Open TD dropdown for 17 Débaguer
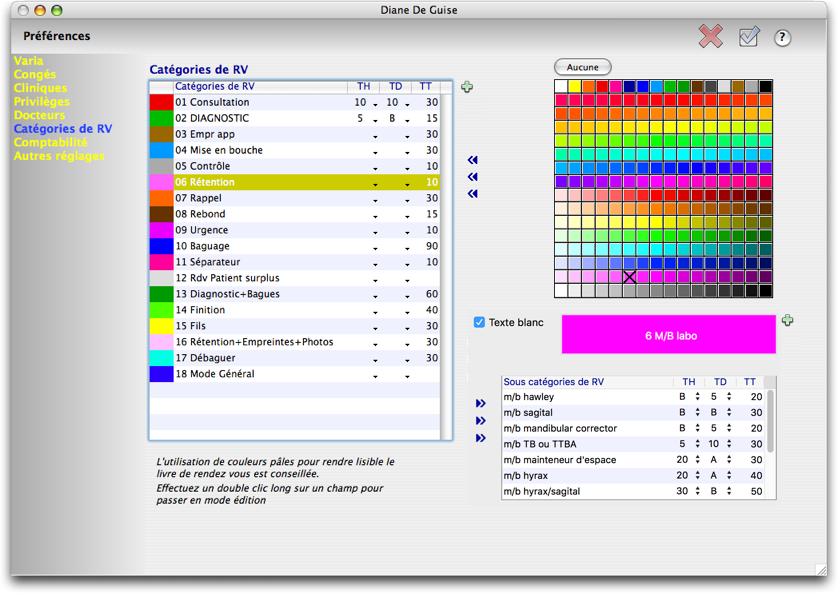838x594 pixels. 407,360
